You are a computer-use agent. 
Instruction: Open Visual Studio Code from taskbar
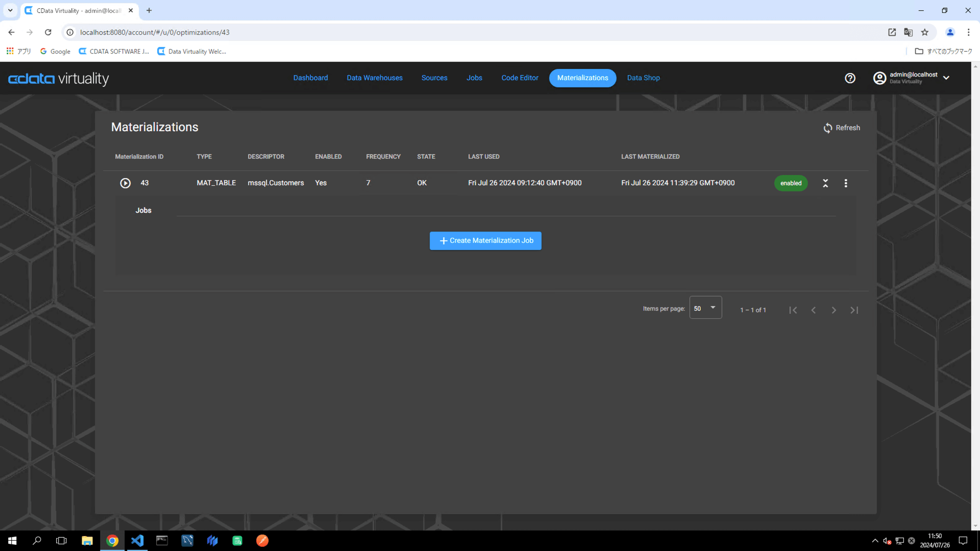pyautogui.click(x=137, y=541)
